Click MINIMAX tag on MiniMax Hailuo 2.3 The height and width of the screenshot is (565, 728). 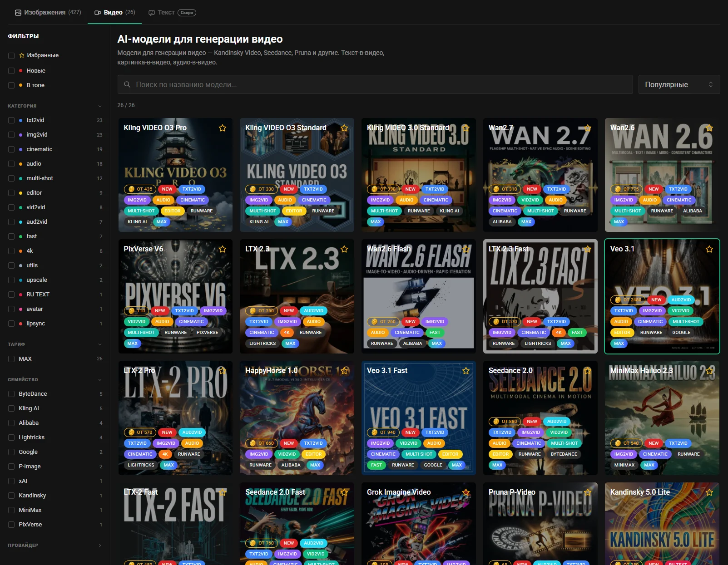[x=624, y=465]
